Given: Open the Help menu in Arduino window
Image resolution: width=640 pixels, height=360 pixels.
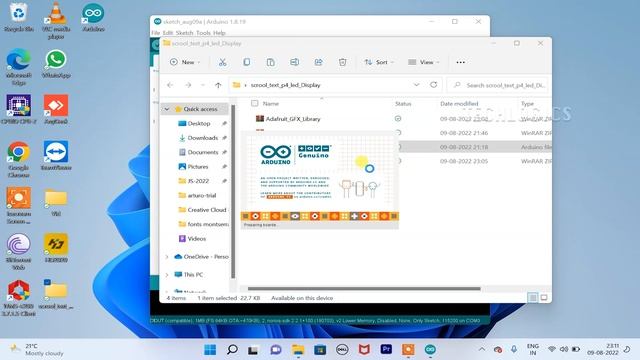Looking at the screenshot, I should [219, 33].
